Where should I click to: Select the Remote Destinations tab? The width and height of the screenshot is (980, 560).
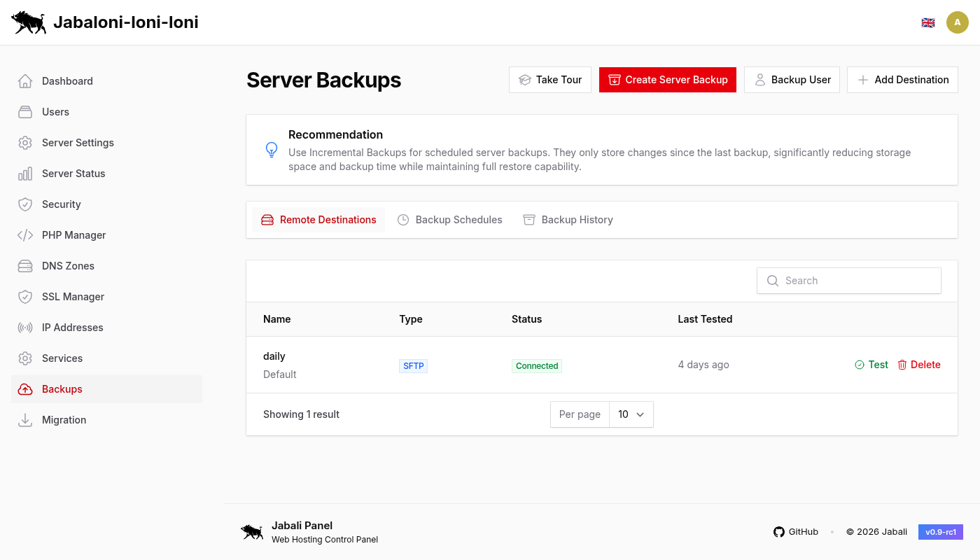tap(318, 219)
